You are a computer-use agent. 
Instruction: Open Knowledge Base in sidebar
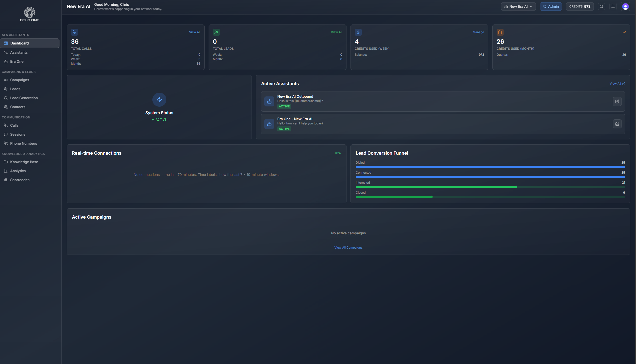click(x=30, y=162)
